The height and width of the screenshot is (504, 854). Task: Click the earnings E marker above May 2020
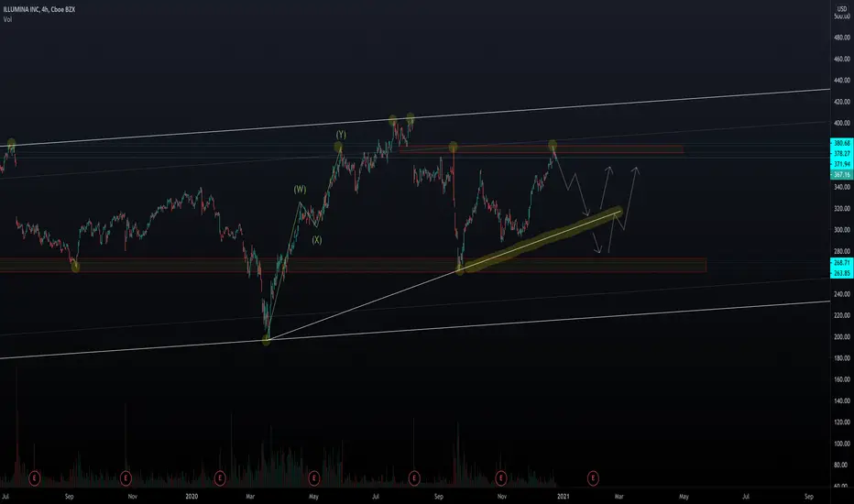click(313, 478)
